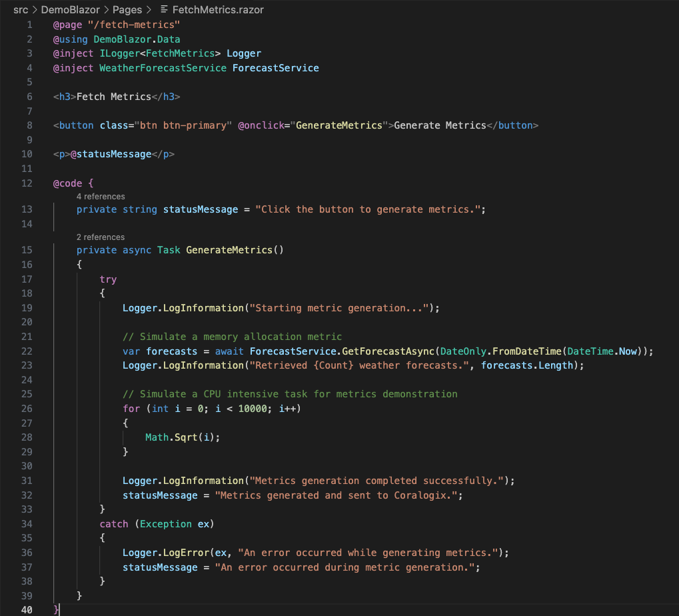
Task: Click line number 12 in the gutter
Action: coord(27,183)
